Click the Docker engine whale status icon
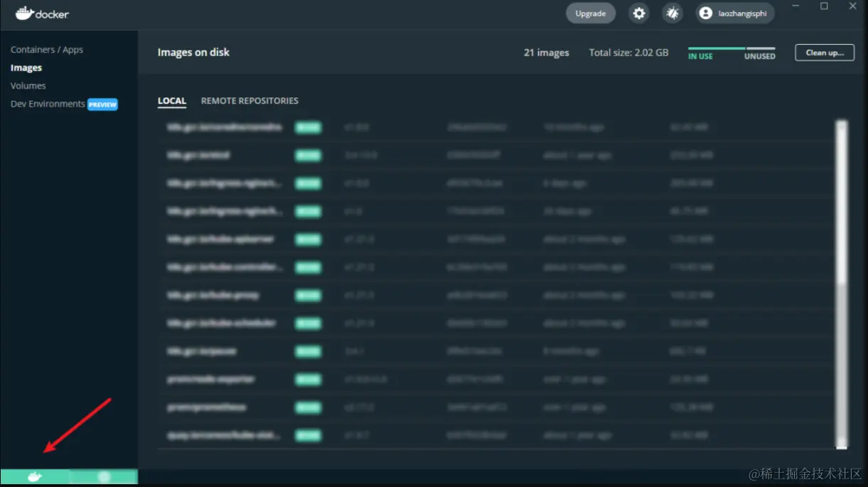Image resolution: width=868 pixels, height=487 pixels. pos(35,477)
